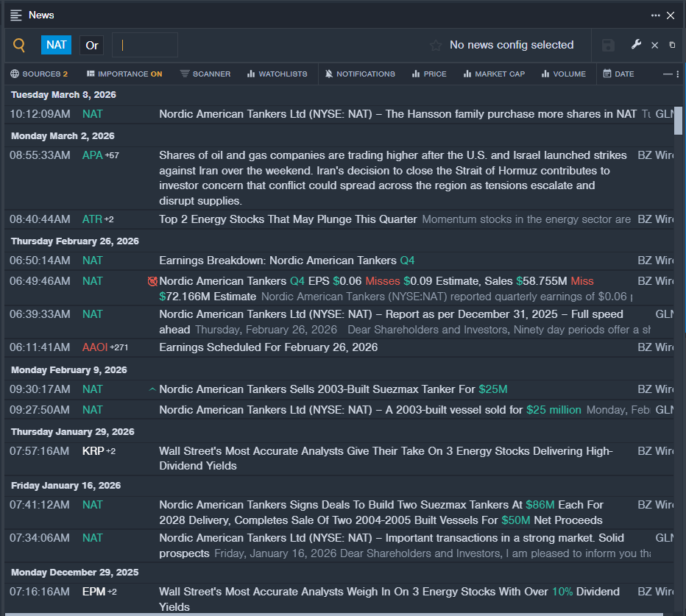The height and width of the screenshot is (616, 686).
Task: Open the three-dots menu in the News title bar
Action: tap(655, 15)
